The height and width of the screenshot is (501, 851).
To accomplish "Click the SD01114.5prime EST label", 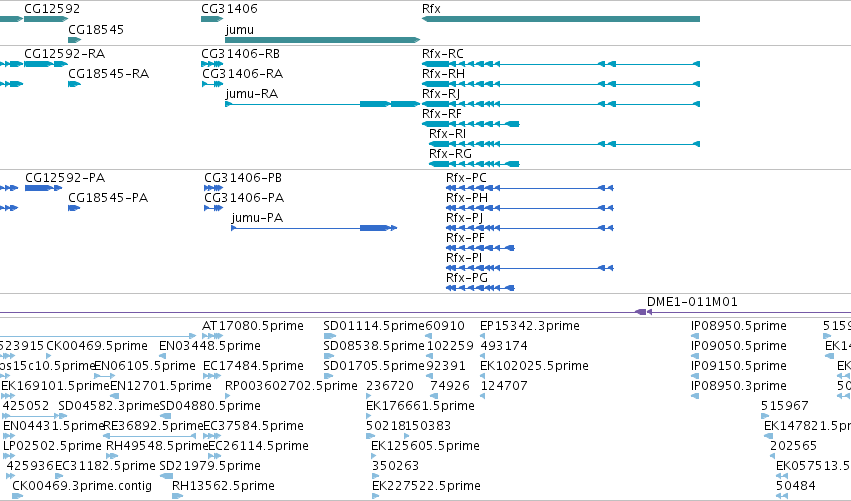I will 374,326.
